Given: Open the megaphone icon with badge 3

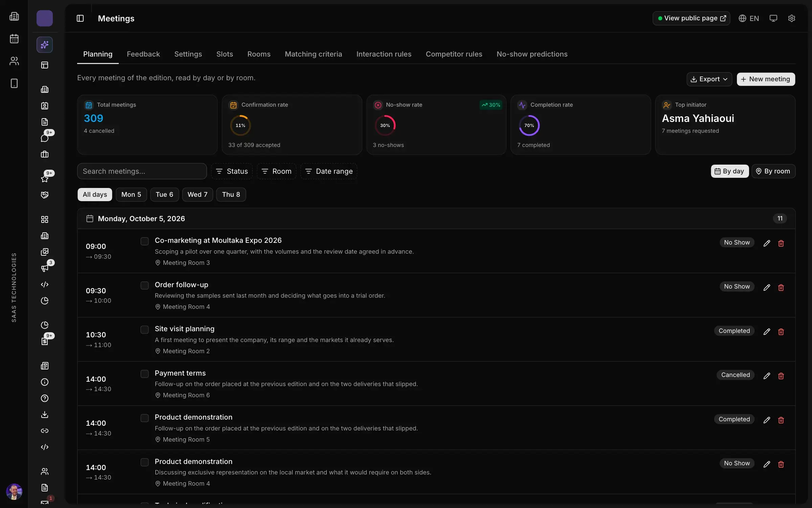Looking at the screenshot, I should click(x=45, y=268).
